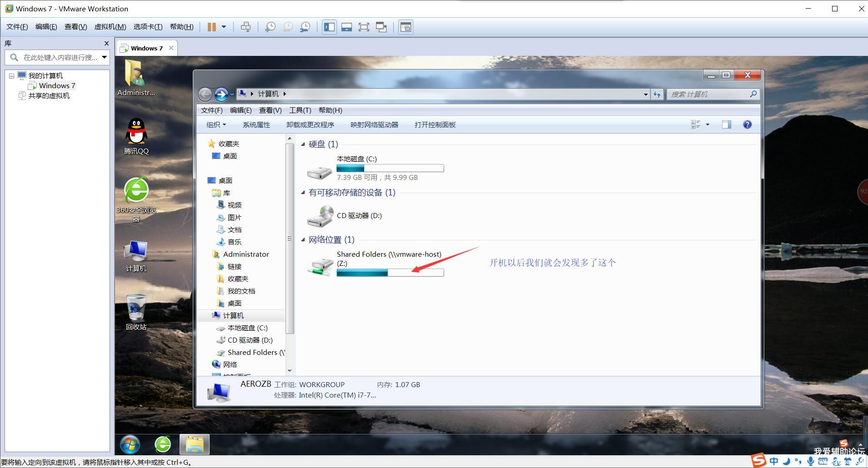The image size is (868, 468).
Task: Click 卸载或更改程序 button
Action: tap(310, 124)
